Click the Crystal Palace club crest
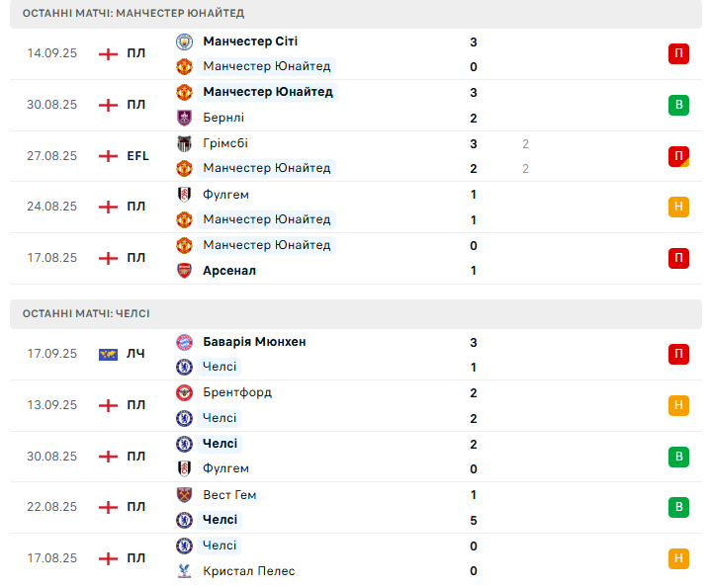 pos(184,571)
